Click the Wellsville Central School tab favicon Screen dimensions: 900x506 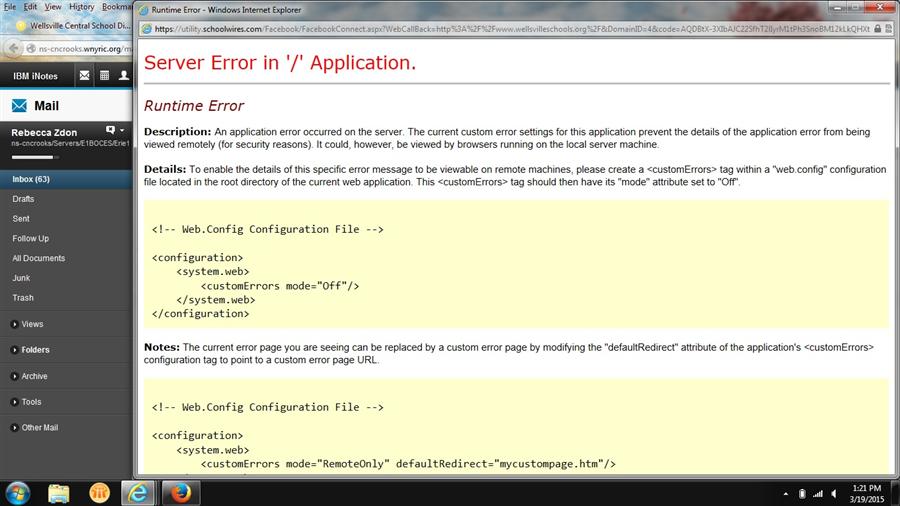coord(21,26)
